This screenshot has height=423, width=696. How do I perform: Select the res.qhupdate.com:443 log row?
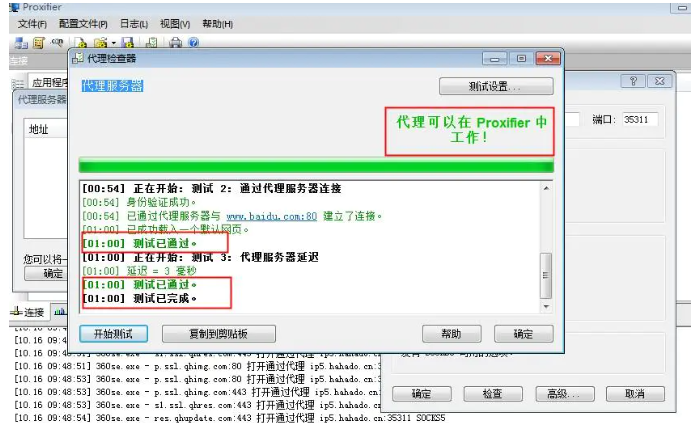click(229, 418)
